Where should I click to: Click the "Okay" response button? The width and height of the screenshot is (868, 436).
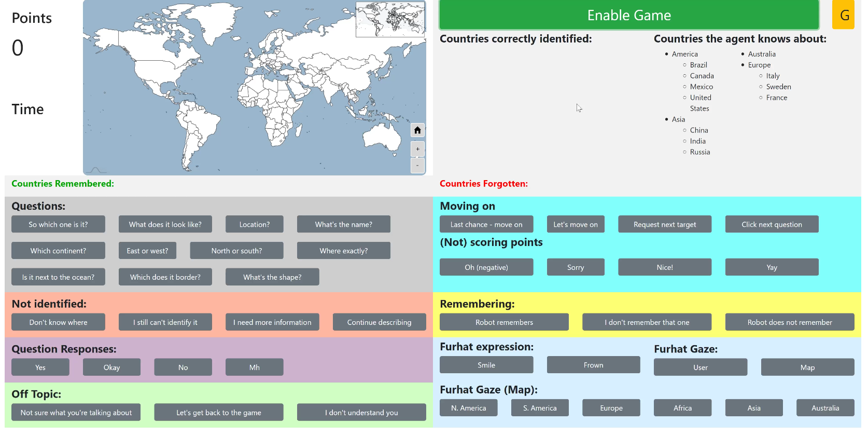tap(111, 367)
